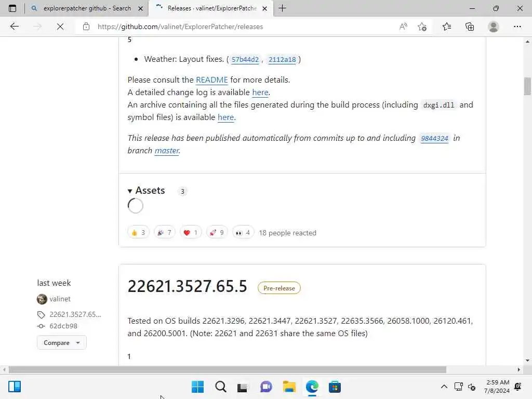The height and width of the screenshot is (399, 532).
Task: Switch to explorerpatcher github Search tab
Action: tap(87, 8)
